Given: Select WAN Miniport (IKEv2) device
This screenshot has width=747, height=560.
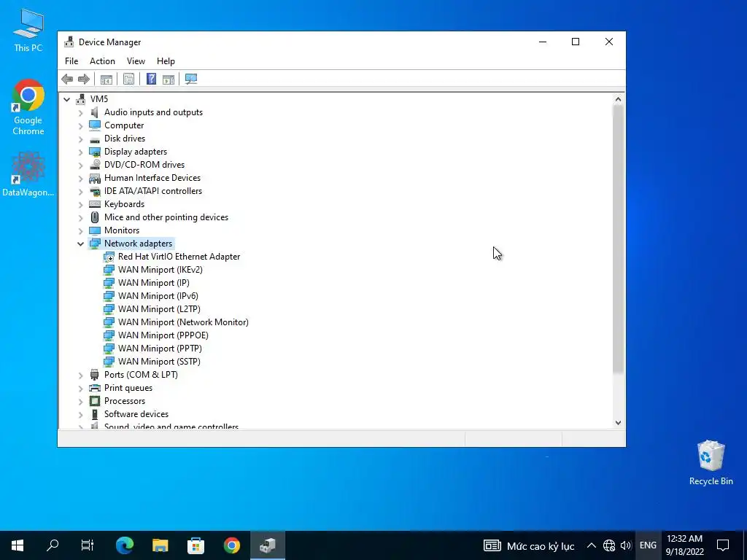Looking at the screenshot, I should (x=160, y=270).
